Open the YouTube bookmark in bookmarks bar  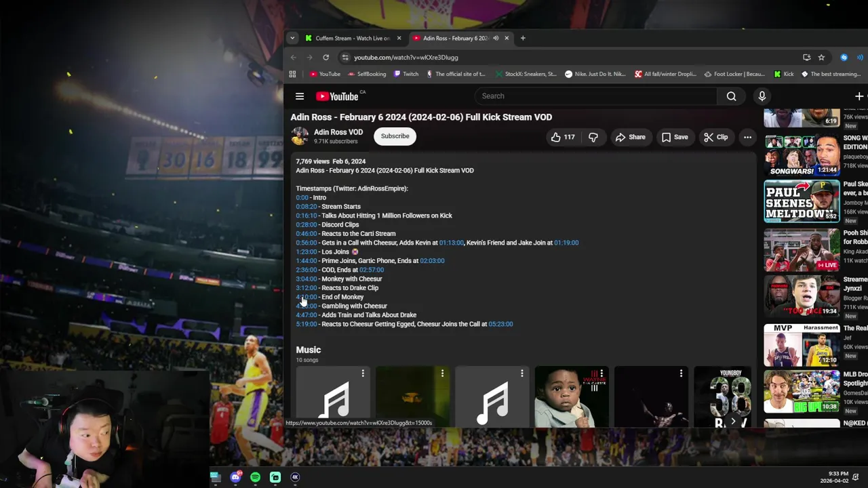[325, 74]
